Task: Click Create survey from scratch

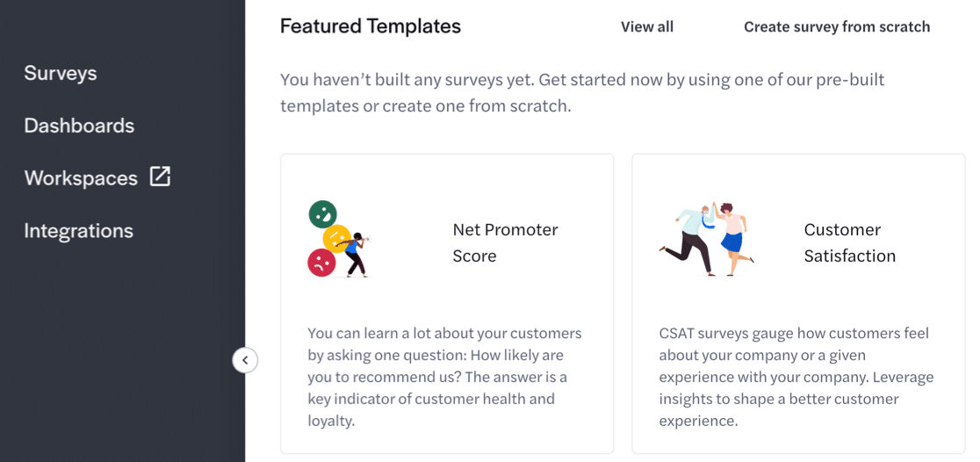Action: pos(837,27)
